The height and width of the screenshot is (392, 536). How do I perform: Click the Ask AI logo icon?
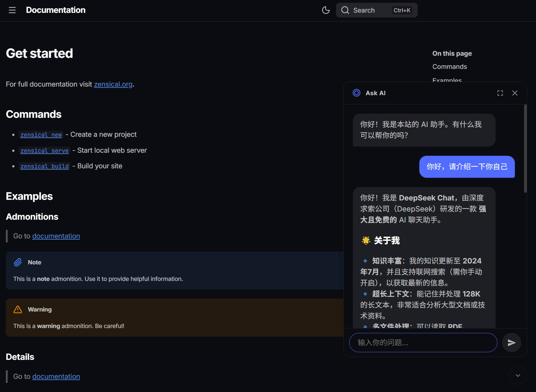(356, 93)
